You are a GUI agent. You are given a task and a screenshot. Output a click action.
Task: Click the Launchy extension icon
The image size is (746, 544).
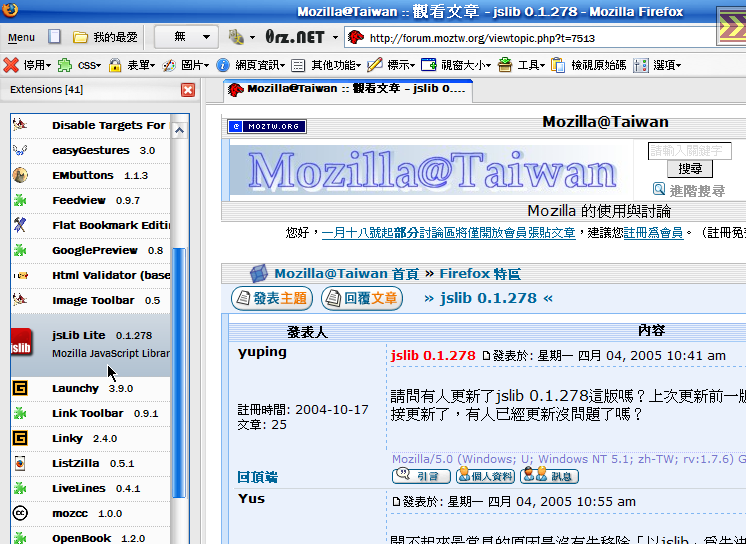pyautogui.click(x=20, y=388)
